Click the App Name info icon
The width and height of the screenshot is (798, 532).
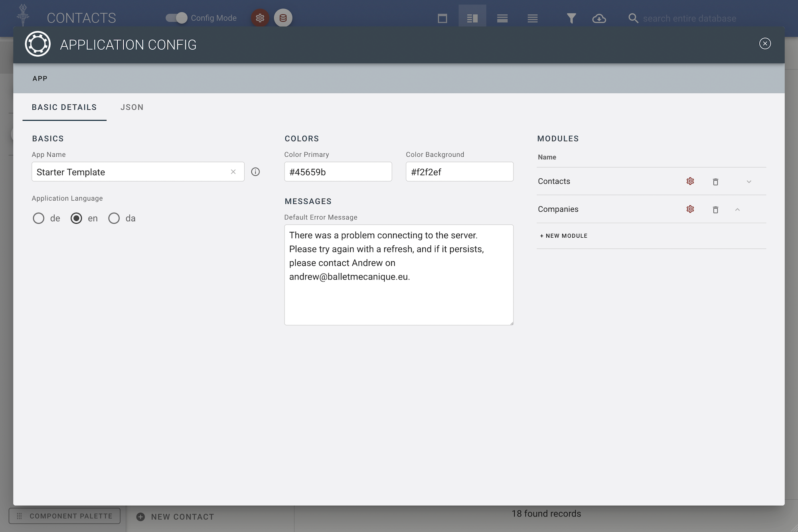(255, 172)
